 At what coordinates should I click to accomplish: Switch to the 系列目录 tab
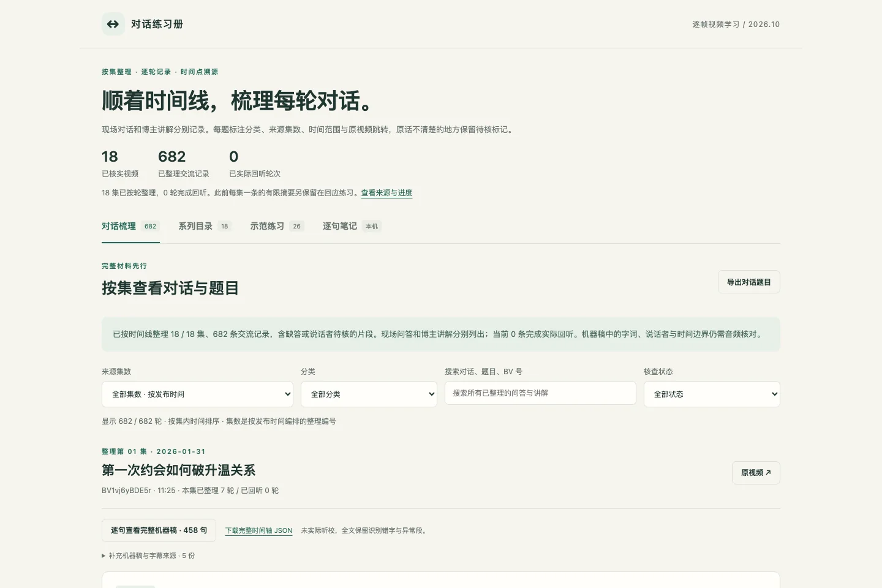pyautogui.click(x=205, y=226)
